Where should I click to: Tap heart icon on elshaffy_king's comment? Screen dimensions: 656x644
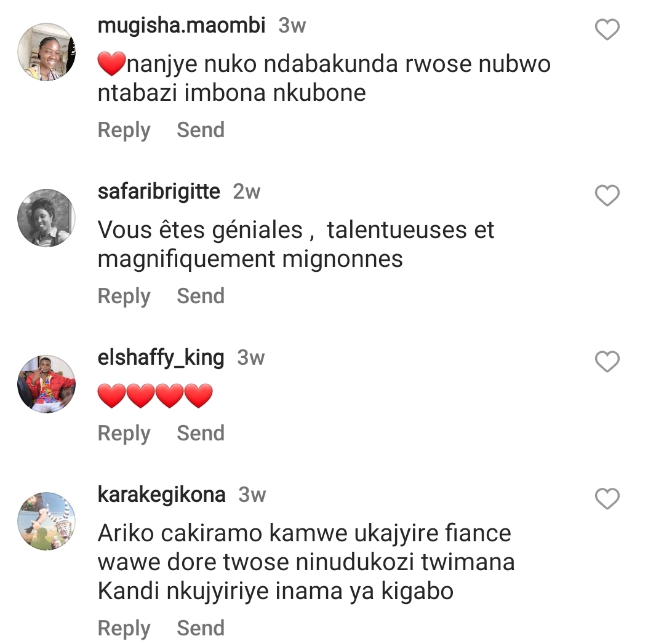tap(607, 362)
